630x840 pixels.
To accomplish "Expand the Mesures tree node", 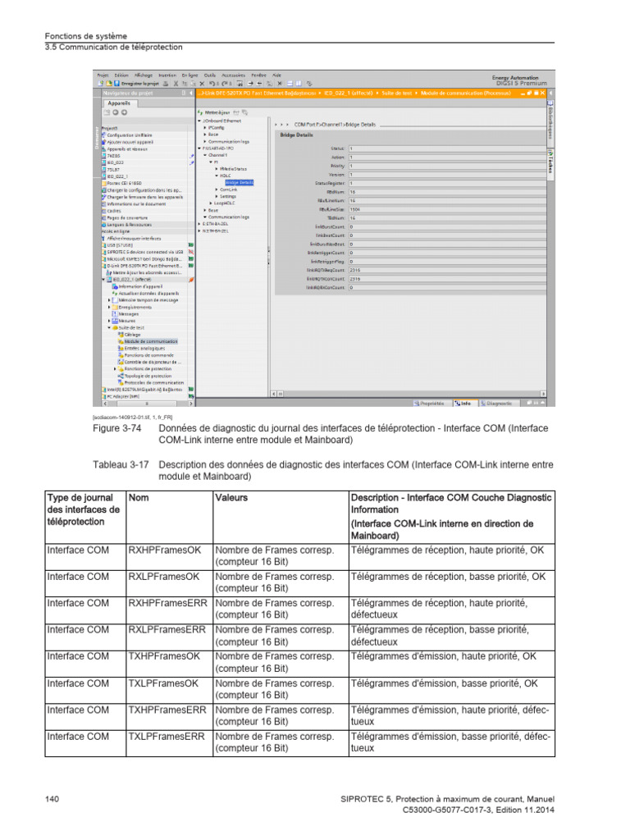I will (x=109, y=321).
